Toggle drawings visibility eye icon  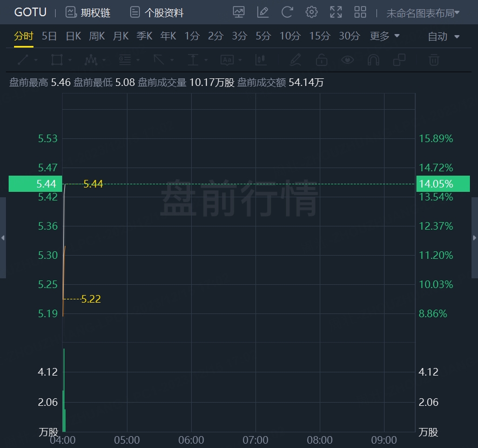pos(347,60)
